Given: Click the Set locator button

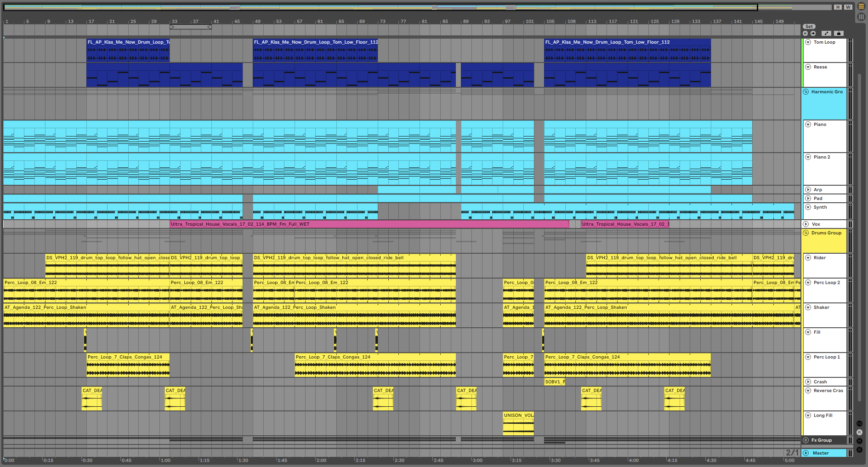Looking at the screenshot, I should [809, 27].
